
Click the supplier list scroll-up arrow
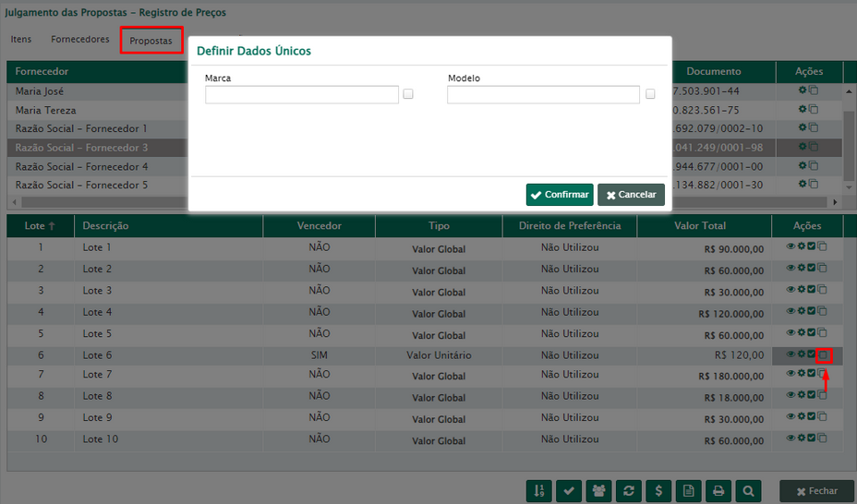coord(849,91)
